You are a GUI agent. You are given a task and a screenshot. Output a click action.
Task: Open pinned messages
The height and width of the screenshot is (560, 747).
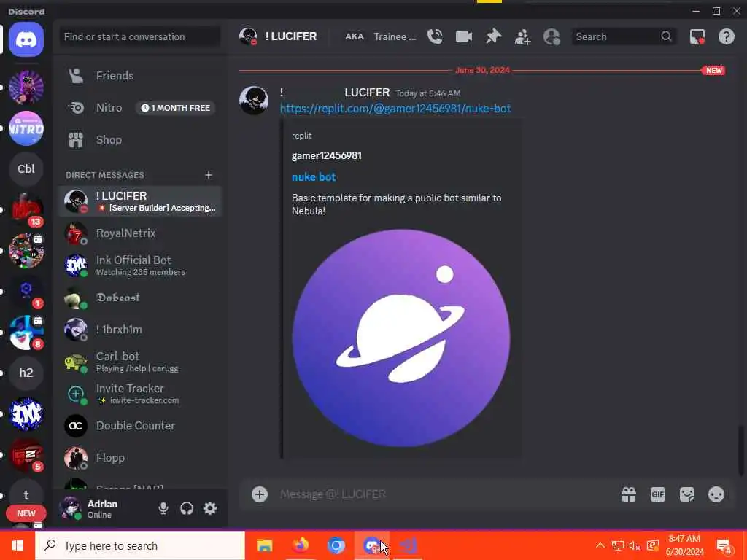coord(493,36)
